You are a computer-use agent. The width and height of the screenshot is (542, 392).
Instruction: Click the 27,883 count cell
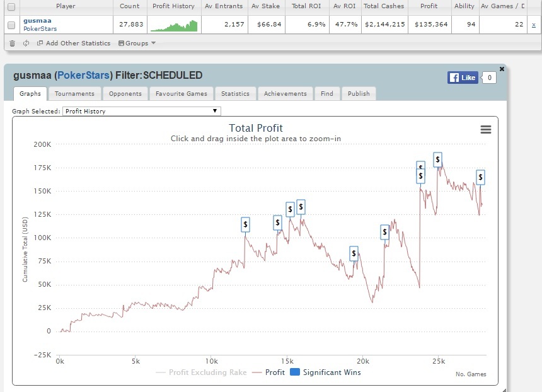(130, 25)
